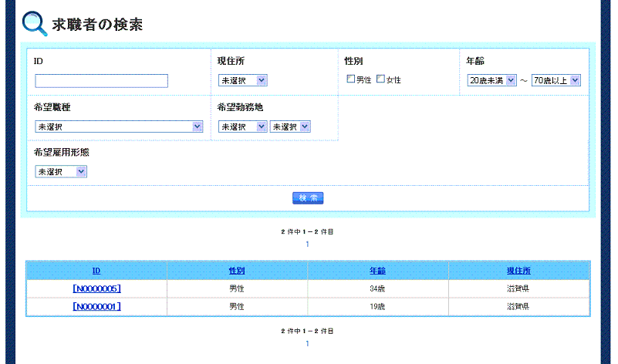Click page 1 link below the table
The image size is (618, 364).
point(307,344)
